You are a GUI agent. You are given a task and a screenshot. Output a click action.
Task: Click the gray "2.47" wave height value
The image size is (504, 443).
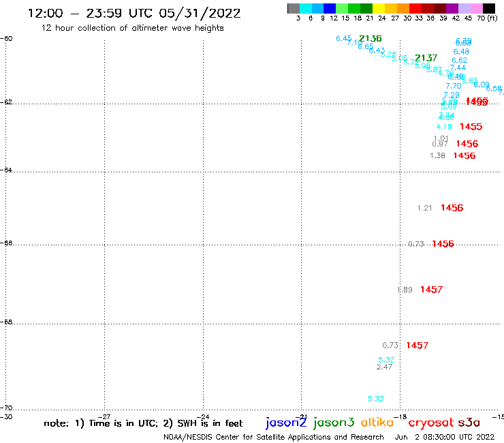[384, 367]
